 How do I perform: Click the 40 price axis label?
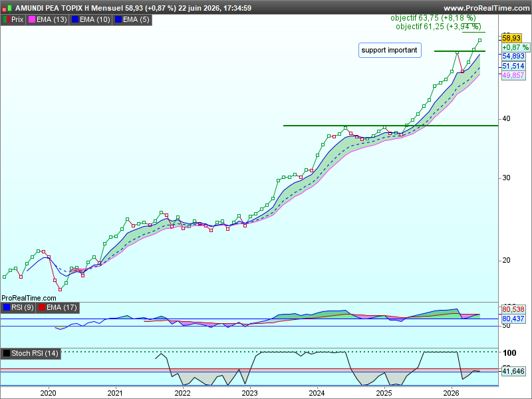(506, 119)
